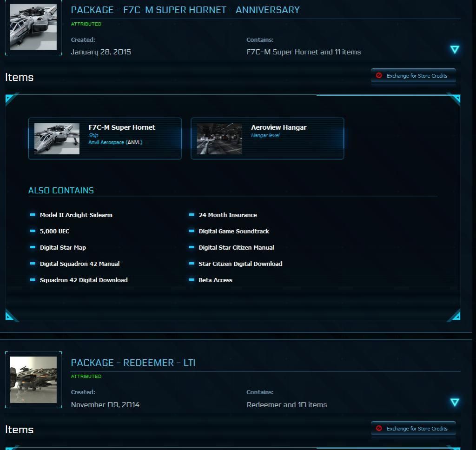The image size is (476, 450).
Task: Click the Package - Redeemer - LTI title
Action: 133,363
